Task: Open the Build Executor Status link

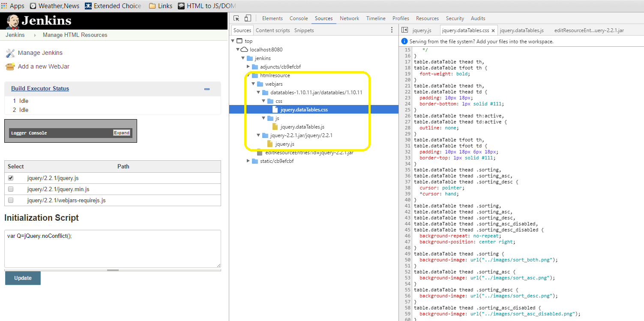Action: point(40,89)
